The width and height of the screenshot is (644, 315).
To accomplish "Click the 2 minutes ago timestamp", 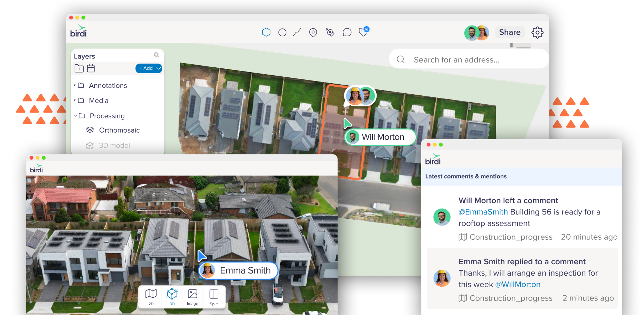I will click(x=588, y=298).
